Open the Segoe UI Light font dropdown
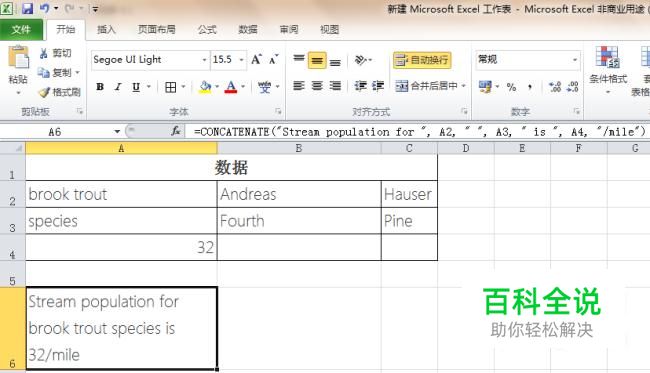The height and width of the screenshot is (373, 650). click(204, 60)
